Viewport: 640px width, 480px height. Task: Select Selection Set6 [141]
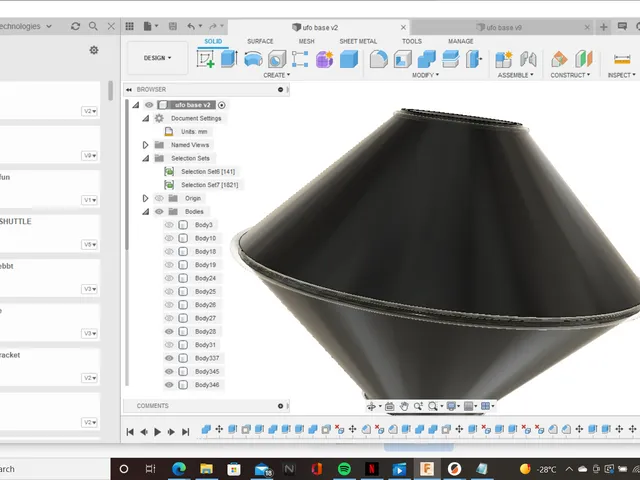click(x=208, y=172)
